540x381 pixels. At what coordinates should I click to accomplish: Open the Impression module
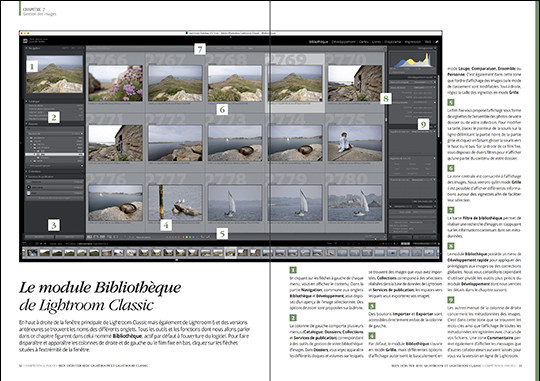(x=413, y=42)
